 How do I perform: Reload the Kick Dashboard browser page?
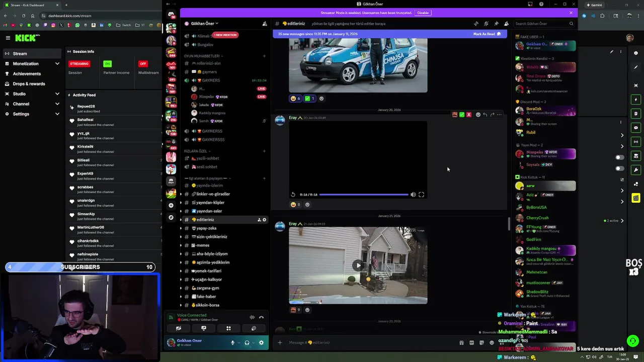pos(24,16)
